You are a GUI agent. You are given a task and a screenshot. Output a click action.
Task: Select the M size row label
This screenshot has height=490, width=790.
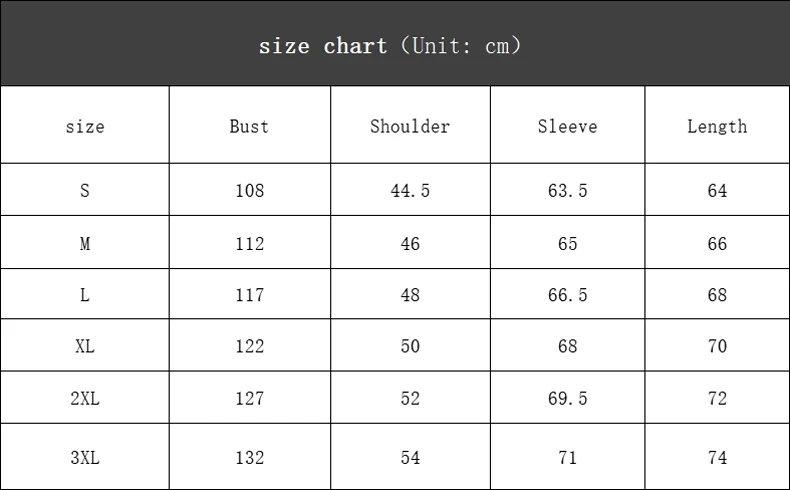point(85,243)
